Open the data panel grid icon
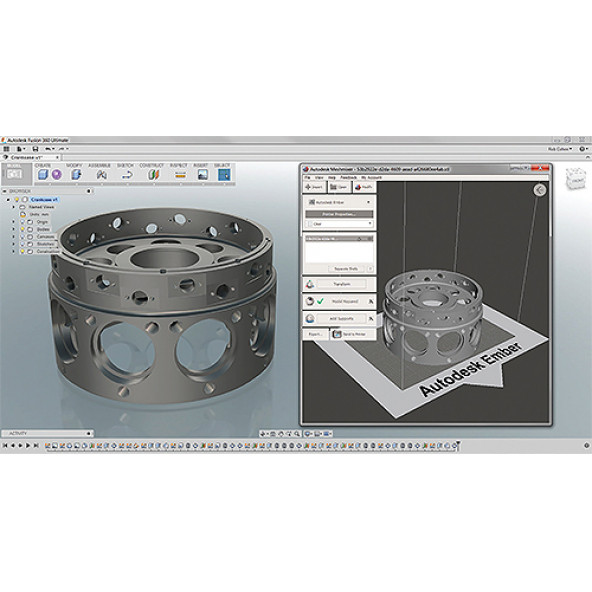 tap(6, 149)
